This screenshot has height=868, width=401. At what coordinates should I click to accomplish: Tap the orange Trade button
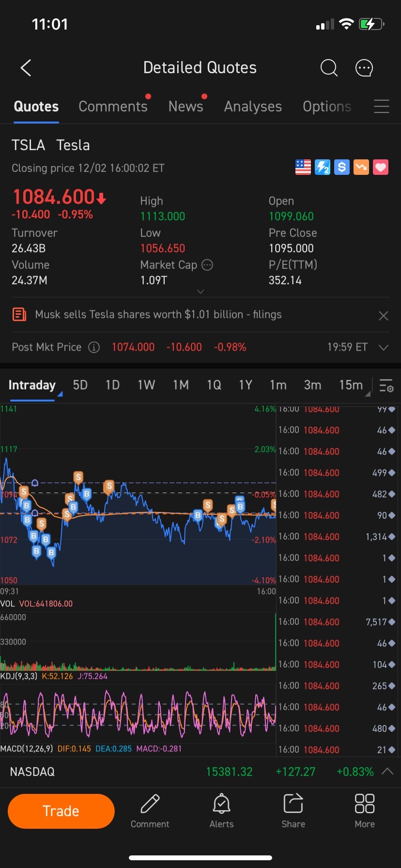click(61, 811)
